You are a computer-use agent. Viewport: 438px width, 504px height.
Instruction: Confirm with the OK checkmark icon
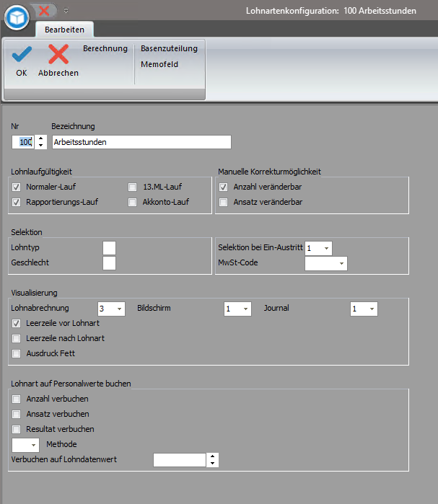point(22,53)
